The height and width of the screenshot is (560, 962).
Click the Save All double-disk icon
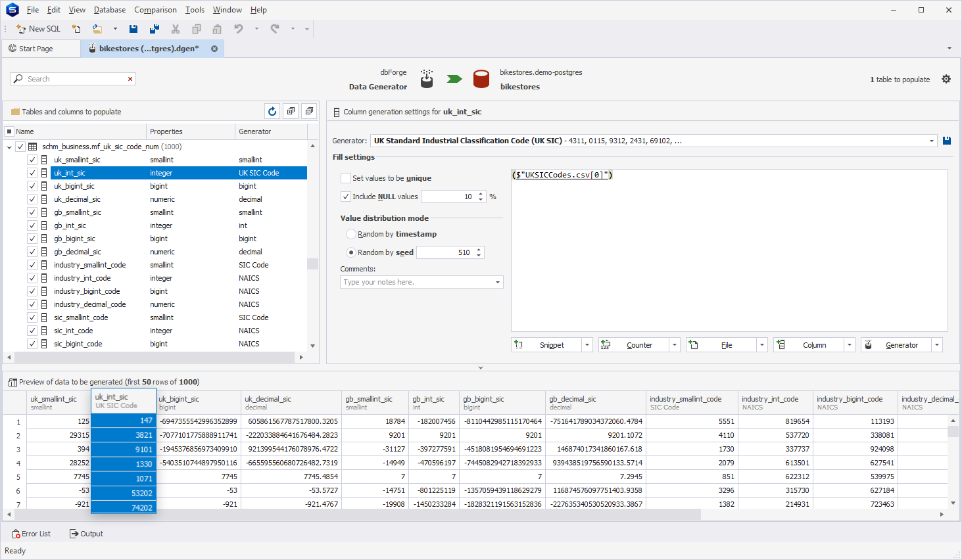pyautogui.click(x=155, y=29)
